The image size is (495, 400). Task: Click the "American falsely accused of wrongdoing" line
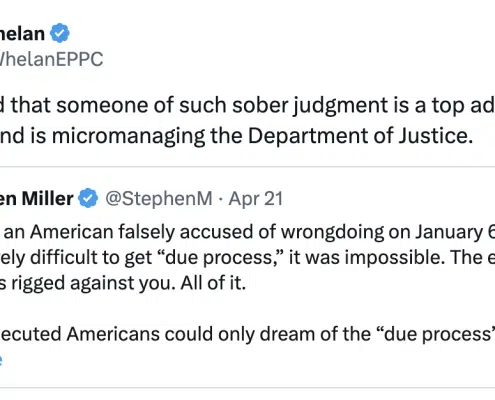pos(247,232)
